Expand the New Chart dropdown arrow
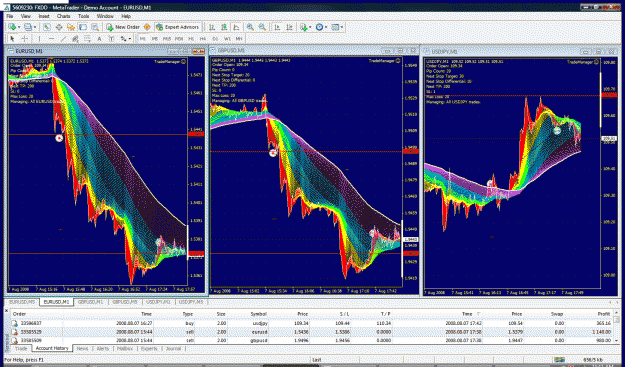 (18, 27)
